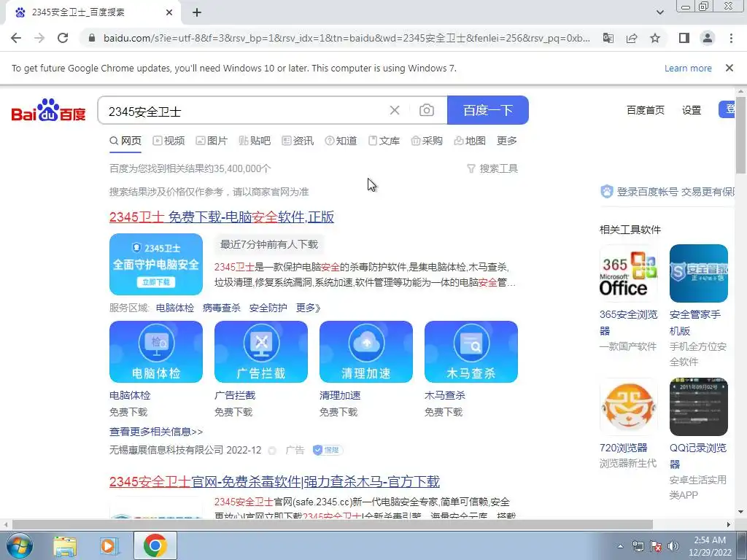The width and height of the screenshot is (747, 560).
Task: Click the share page icon
Action: coord(632,38)
